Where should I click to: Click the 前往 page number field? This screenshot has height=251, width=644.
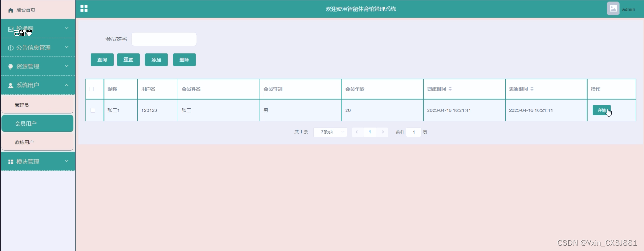pos(414,132)
